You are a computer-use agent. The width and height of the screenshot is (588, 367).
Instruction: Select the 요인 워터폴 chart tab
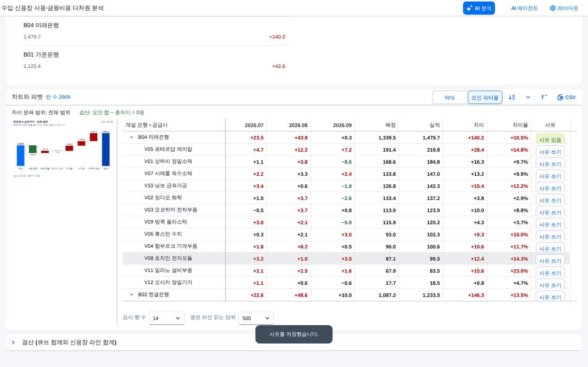tap(485, 97)
